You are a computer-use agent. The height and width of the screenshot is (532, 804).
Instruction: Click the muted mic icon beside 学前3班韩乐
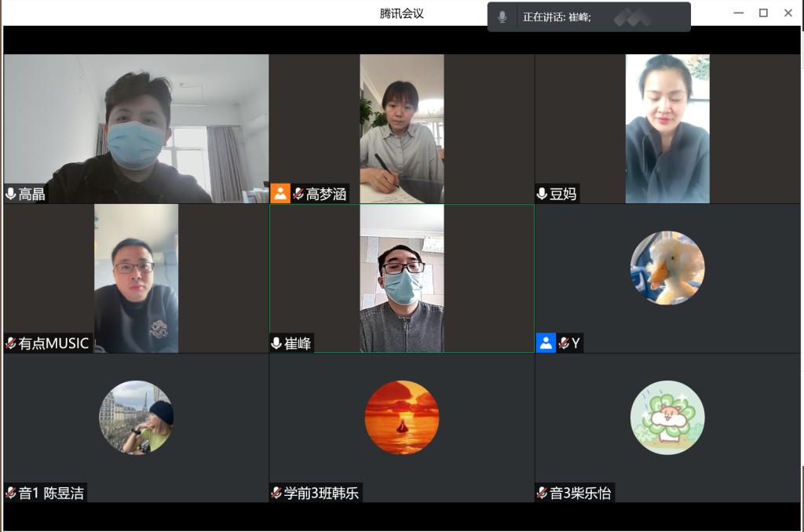[x=276, y=493]
